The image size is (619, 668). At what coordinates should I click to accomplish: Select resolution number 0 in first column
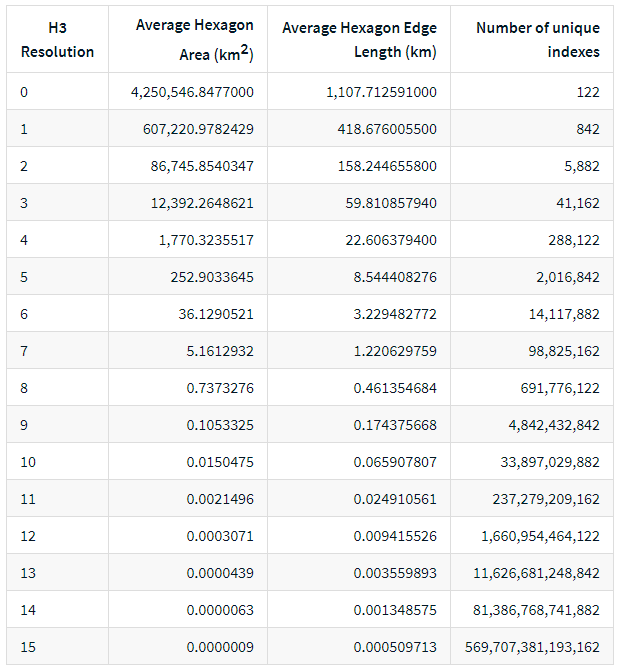point(24,92)
